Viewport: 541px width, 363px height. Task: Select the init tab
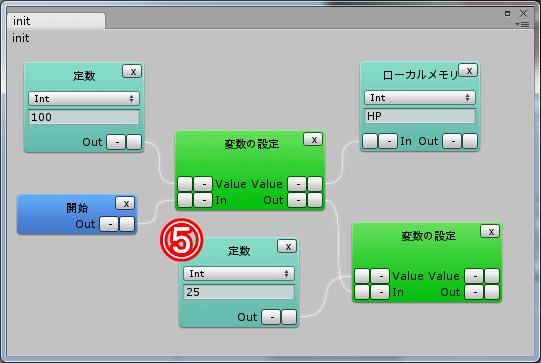56,21
